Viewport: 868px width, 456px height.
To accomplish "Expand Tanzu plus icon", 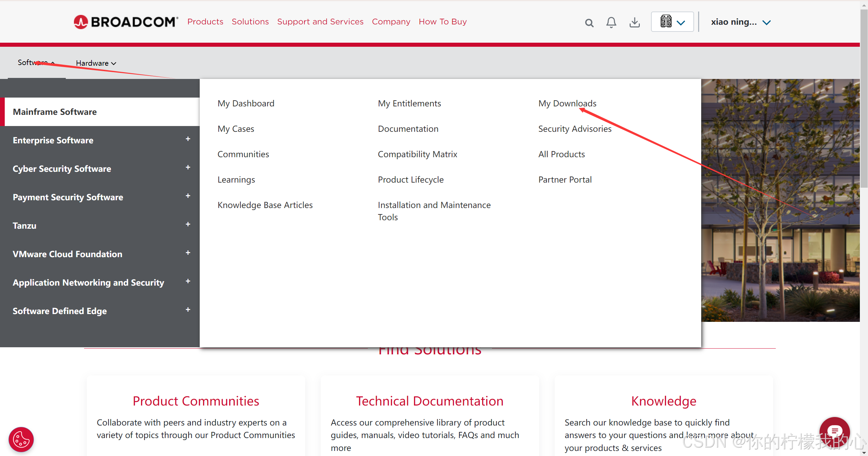I will click(x=188, y=224).
